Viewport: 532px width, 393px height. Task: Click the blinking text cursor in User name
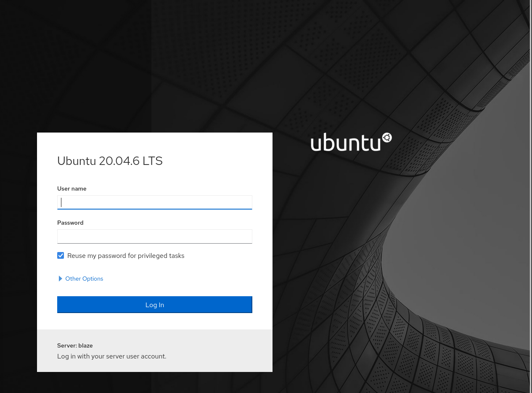pos(61,202)
